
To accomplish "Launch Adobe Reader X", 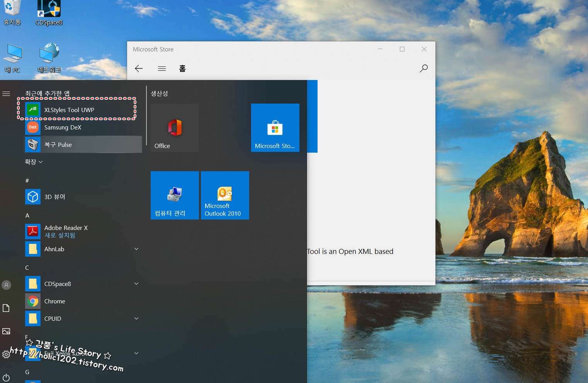I will (x=83, y=232).
